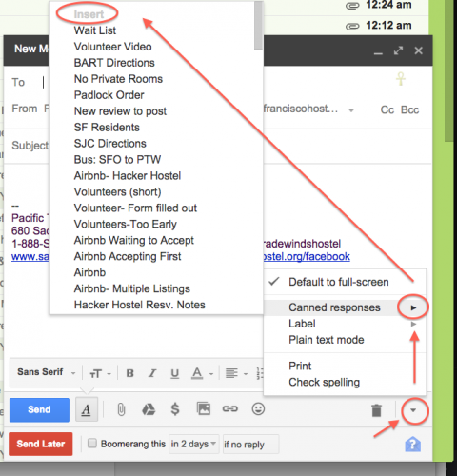Image resolution: width=457 pixels, height=476 pixels.
Task: Open the 'in 2 days' dropdown
Action: coord(193,444)
